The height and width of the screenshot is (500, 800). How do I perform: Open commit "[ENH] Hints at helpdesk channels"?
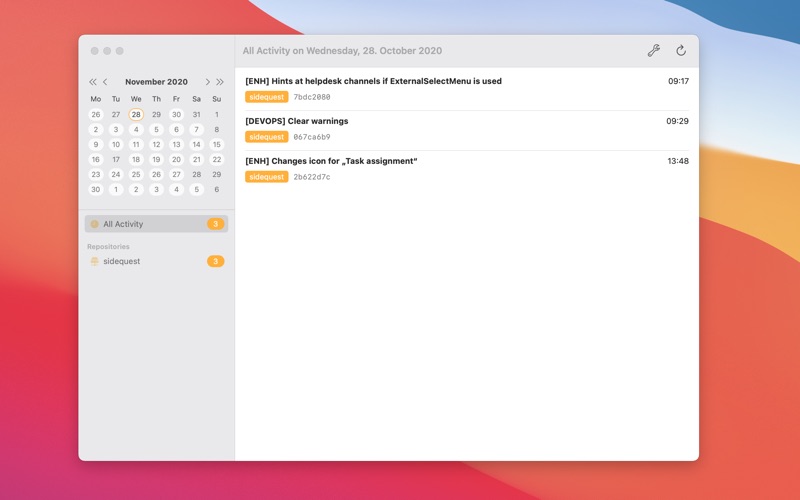click(373, 81)
